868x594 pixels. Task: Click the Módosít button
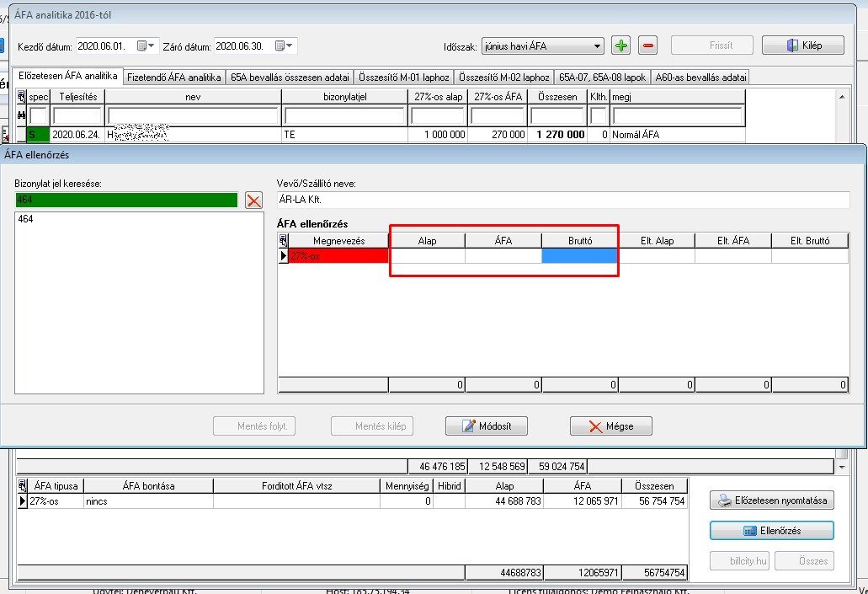(487, 426)
